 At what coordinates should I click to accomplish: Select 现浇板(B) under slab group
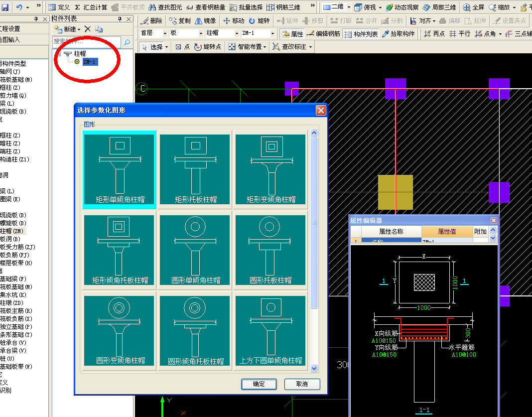coord(13,215)
